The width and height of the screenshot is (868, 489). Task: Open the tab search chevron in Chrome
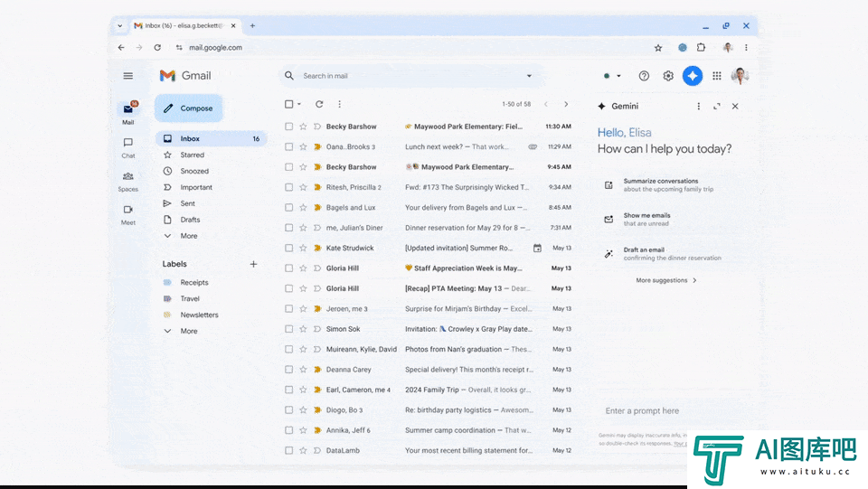pyautogui.click(x=119, y=25)
